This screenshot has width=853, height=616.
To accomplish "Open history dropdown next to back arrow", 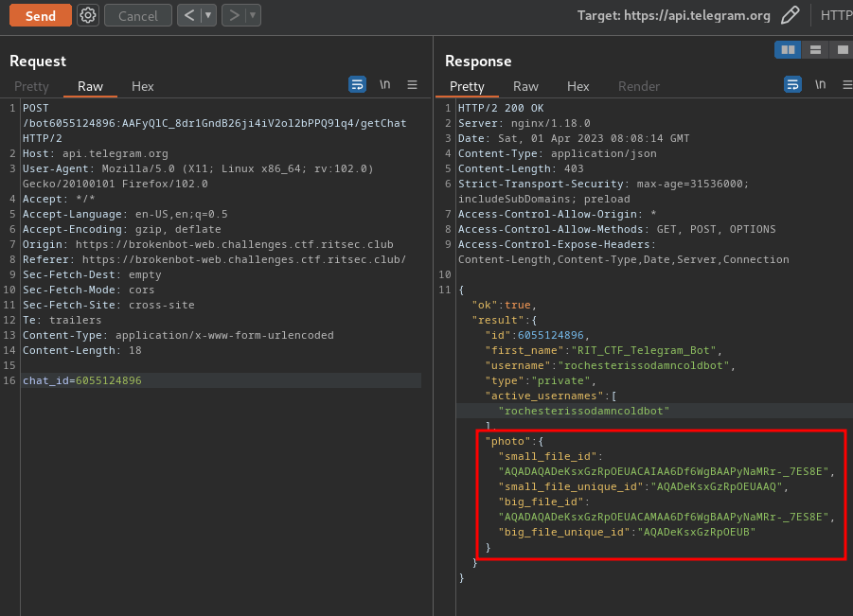I will pos(208,15).
